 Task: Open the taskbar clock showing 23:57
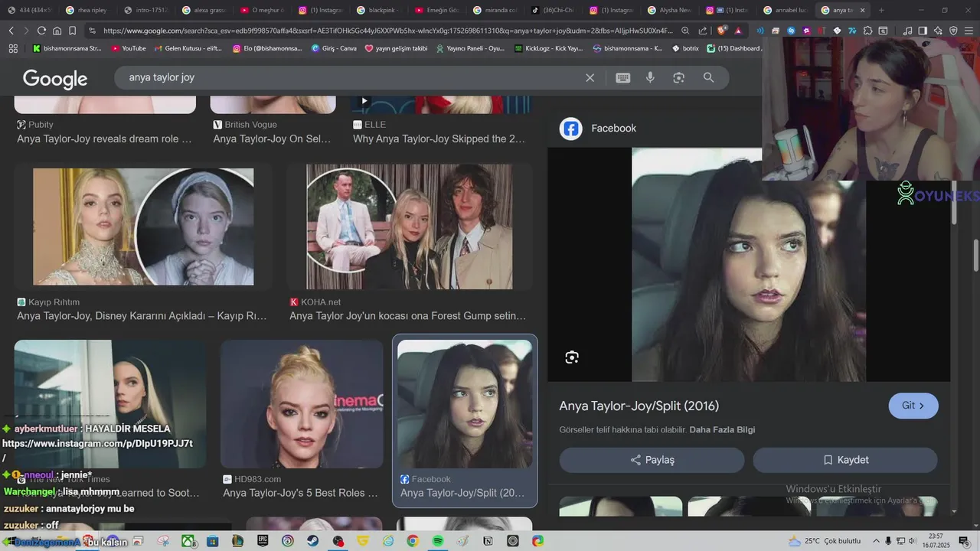tap(936, 541)
